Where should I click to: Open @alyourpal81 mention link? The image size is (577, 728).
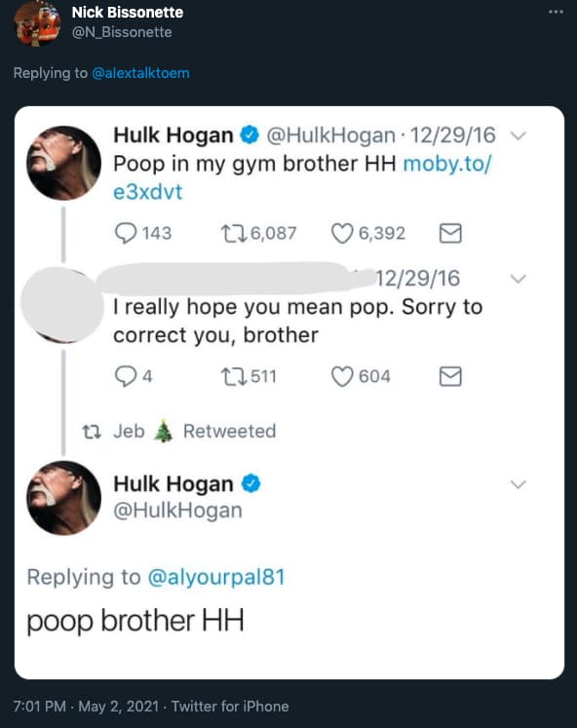coord(216,577)
